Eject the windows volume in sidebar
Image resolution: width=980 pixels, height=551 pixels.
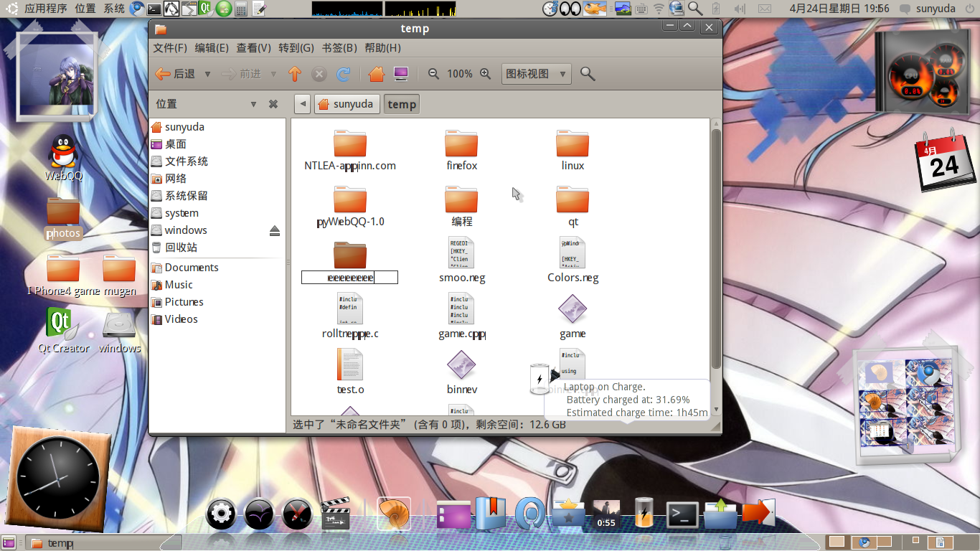point(274,230)
